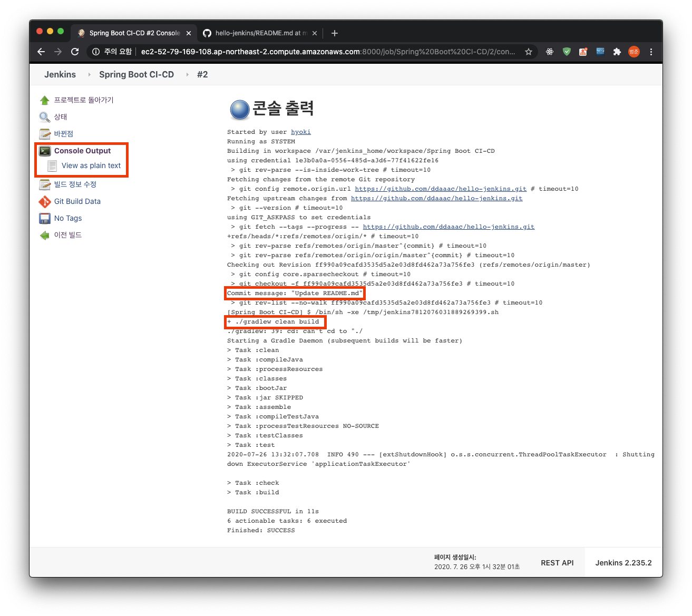Click the 페이지 생성일시 timestamp text
The image size is (692, 616).
coord(477,562)
